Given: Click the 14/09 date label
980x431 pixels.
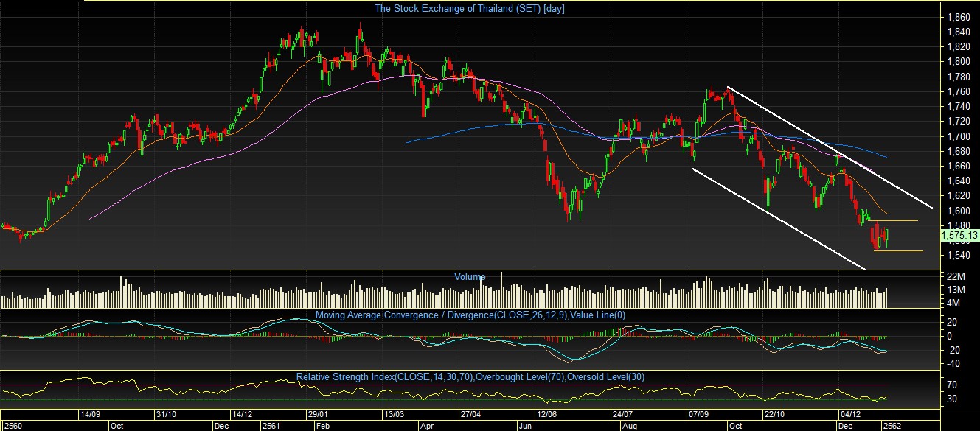Looking at the screenshot, I should pos(90,414).
